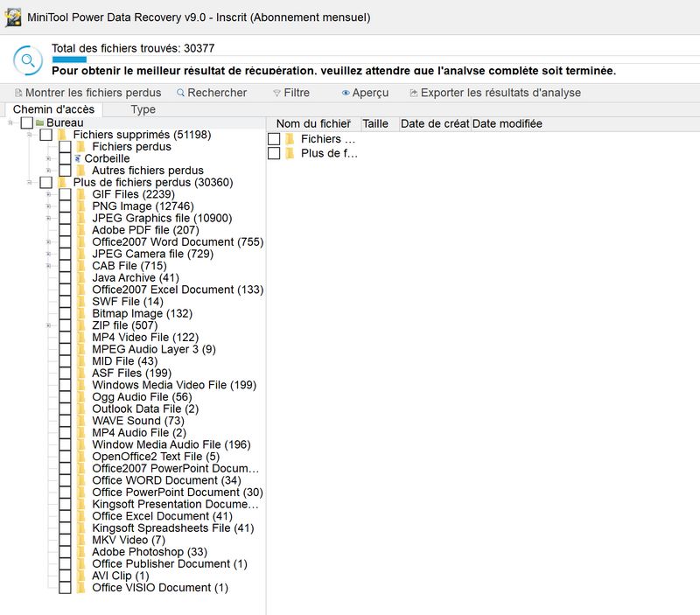Tick the Plus de fichiers perdus (30360) checkbox

46,182
